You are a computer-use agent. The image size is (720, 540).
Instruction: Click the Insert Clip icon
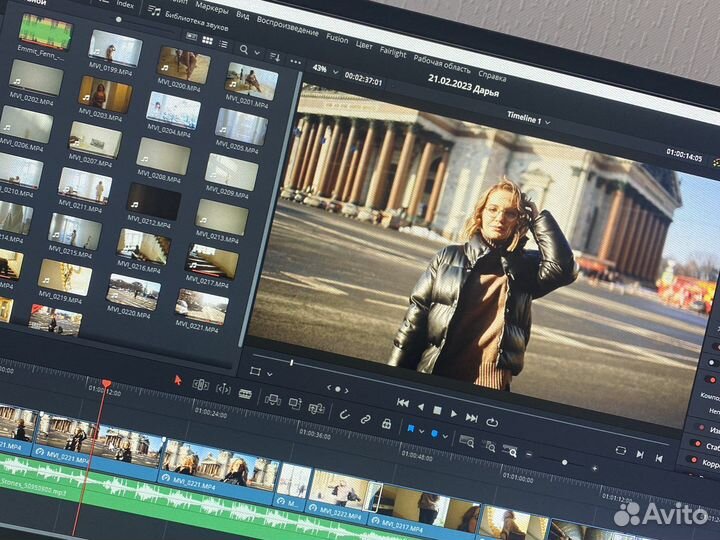pos(272,399)
